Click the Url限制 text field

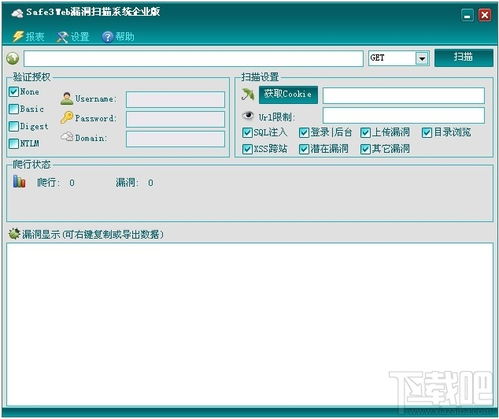[x=404, y=116]
